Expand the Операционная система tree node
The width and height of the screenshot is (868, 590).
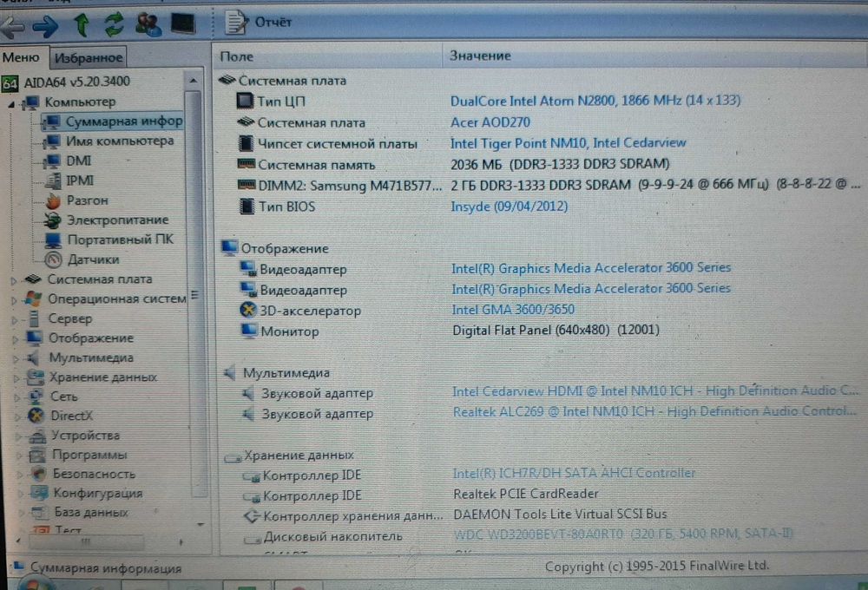coord(15,300)
